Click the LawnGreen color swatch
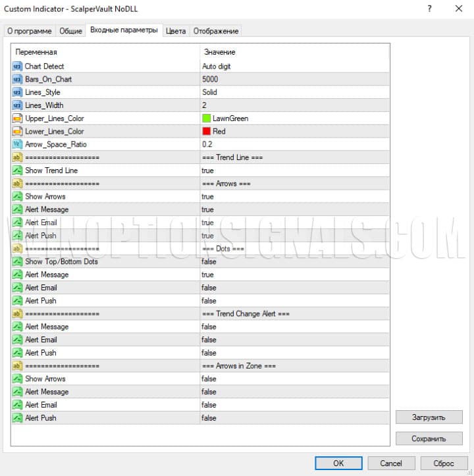This screenshot has width=474, height=476. [207, 119]
